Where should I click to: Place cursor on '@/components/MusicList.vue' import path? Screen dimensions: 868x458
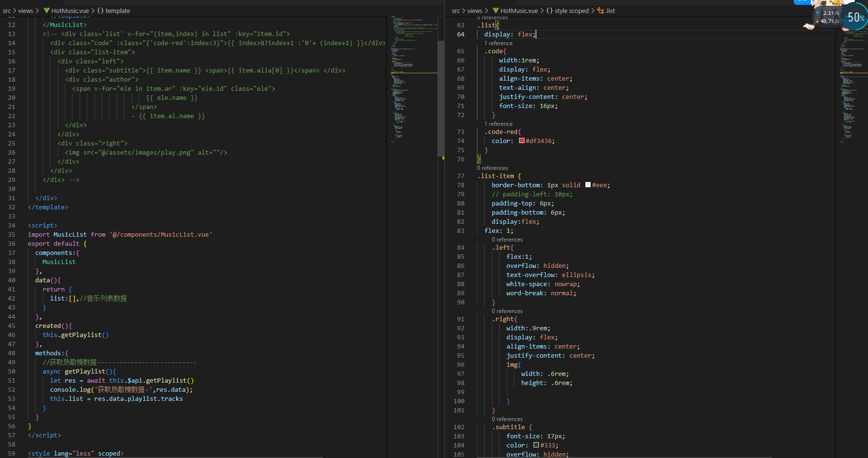[x=161, y=234]
